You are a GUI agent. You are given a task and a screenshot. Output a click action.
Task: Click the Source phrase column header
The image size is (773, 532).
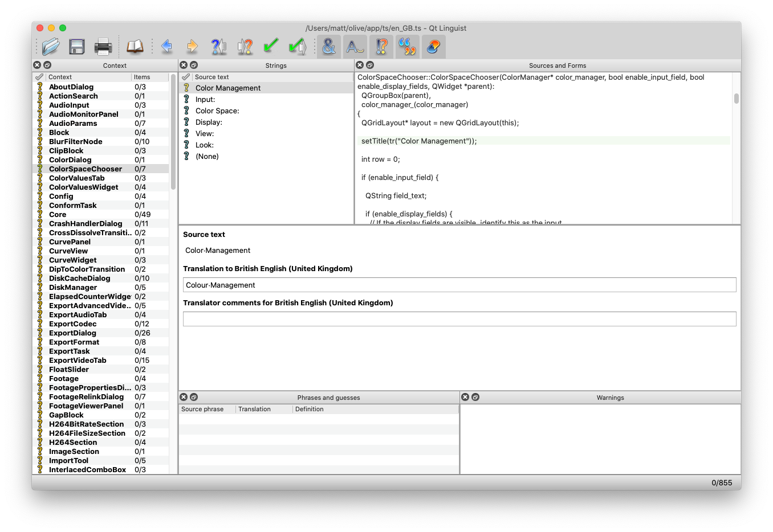point(207,409)
